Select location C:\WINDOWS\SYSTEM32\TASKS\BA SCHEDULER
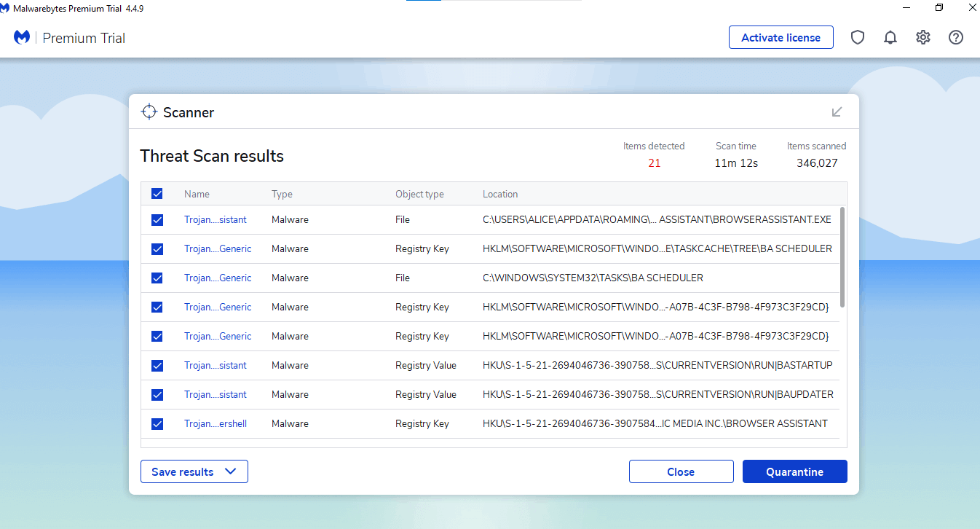 593,278
